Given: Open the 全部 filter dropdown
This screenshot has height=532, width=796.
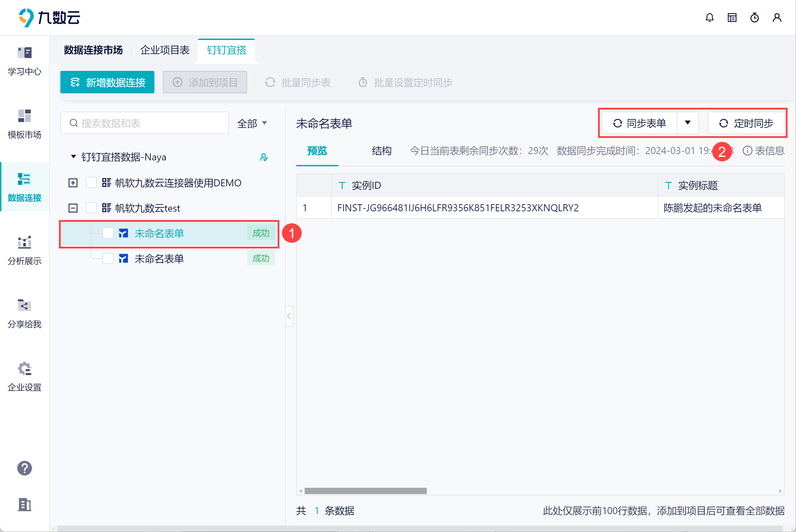Looking at the screenshot, I should pyautogui.click(x=252, y=123).
